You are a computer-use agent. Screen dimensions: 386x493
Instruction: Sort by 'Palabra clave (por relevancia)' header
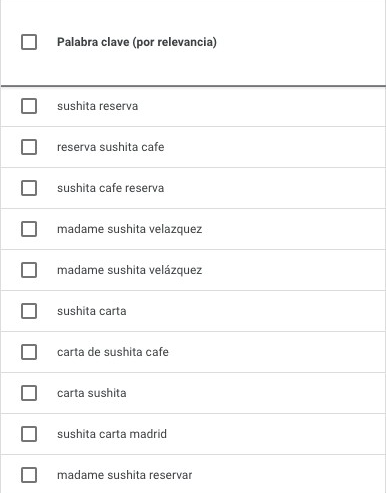point(137,42)
